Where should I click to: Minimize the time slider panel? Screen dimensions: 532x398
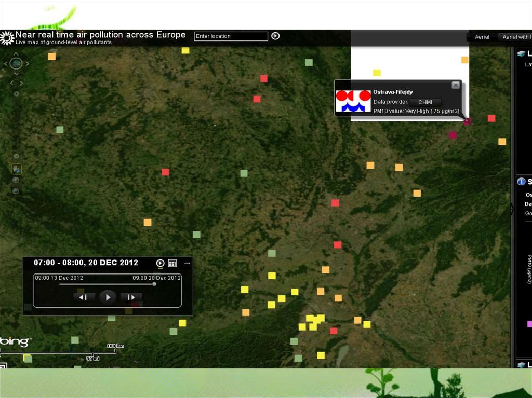[187, 263]
